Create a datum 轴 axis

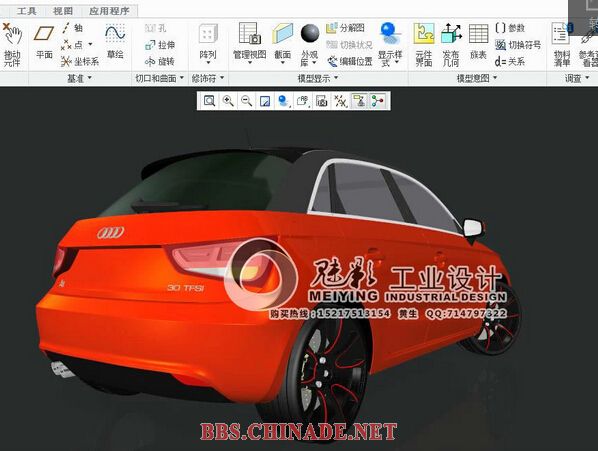coord(72,28)
